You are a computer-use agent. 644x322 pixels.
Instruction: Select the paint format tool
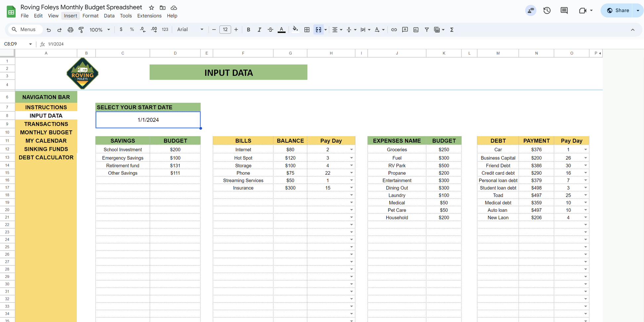click(x=81, y=30)
